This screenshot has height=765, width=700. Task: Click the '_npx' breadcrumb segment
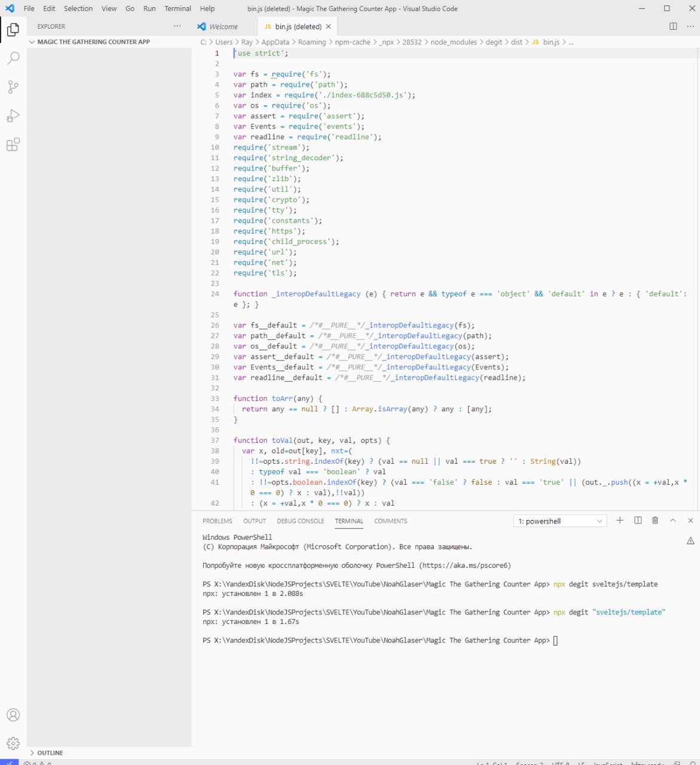tap(387, 42)
